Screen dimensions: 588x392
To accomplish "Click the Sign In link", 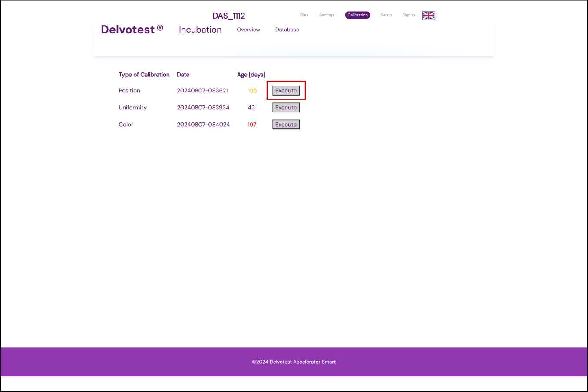I will [408, 15].
